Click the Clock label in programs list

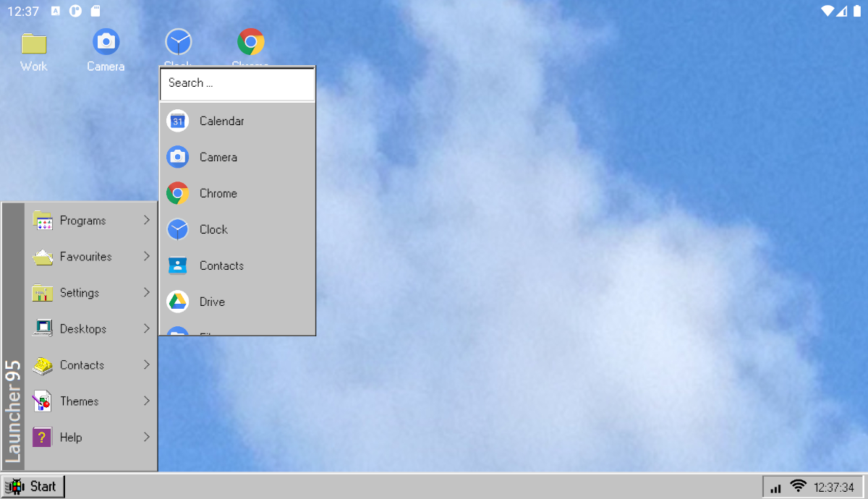click(x=213, y=229)
